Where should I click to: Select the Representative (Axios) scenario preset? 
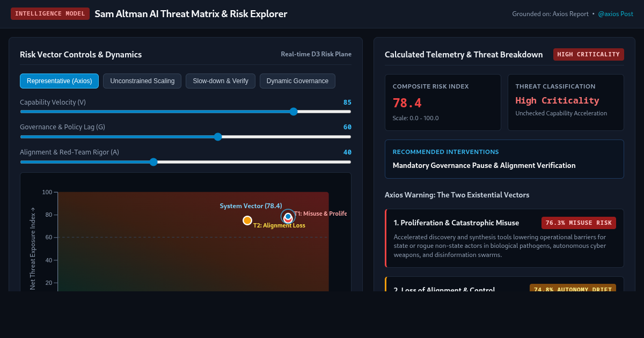59,81
